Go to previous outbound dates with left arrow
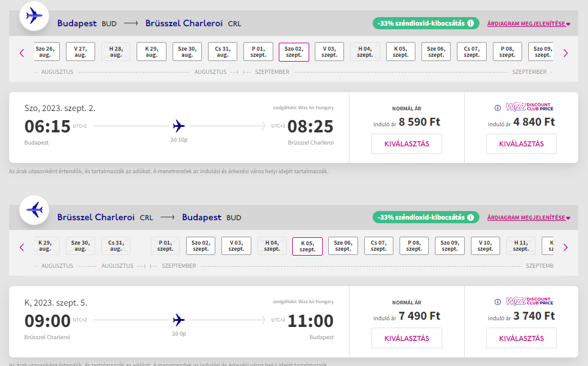The width and height of the screenshot is (588, 366). 22,53
